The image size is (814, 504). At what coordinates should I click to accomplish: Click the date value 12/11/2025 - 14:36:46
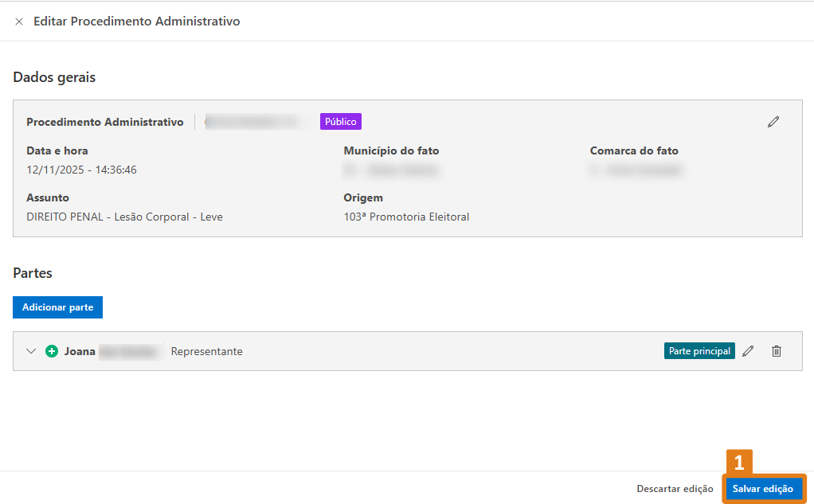pos(81,170)
